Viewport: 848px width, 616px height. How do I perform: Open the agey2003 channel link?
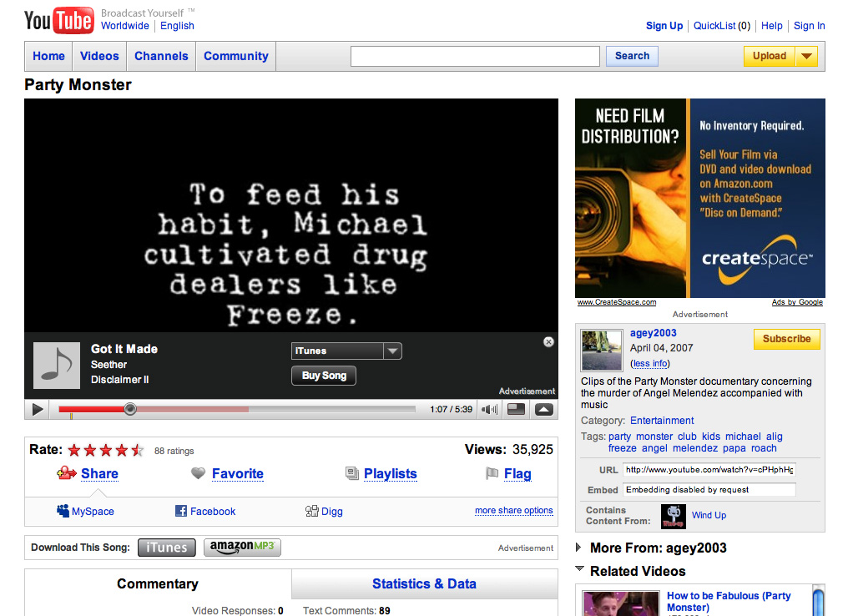click(654, 333)
